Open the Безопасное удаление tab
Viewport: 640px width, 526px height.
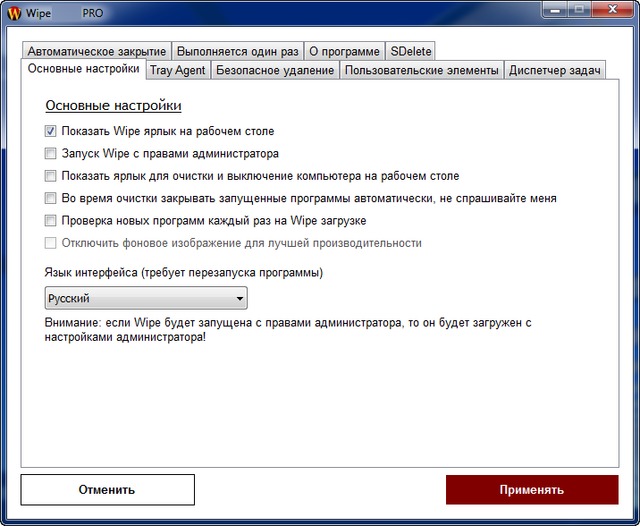pos(275,70)
